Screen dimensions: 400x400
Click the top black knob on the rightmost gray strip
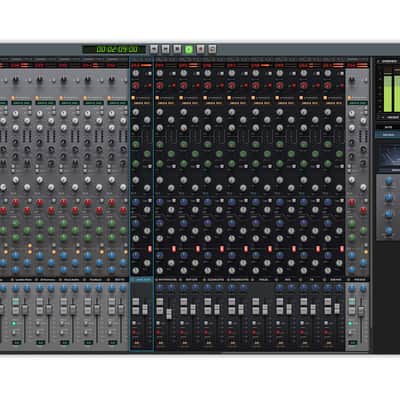352,79
